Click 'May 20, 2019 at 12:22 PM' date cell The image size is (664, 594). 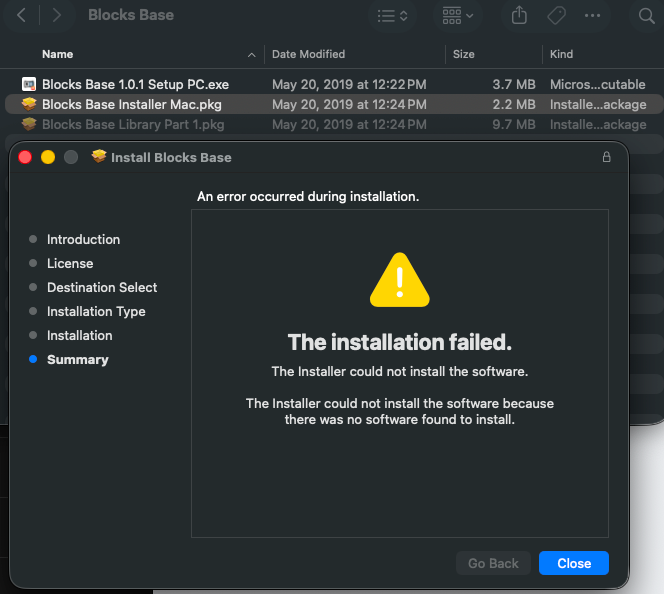pos(349,84)
